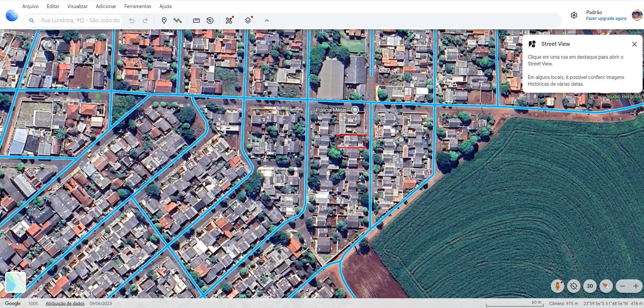The width and height of the screenshot is (644, 308).
Task: Open the settings gear icon
Action: click(574, 15)
